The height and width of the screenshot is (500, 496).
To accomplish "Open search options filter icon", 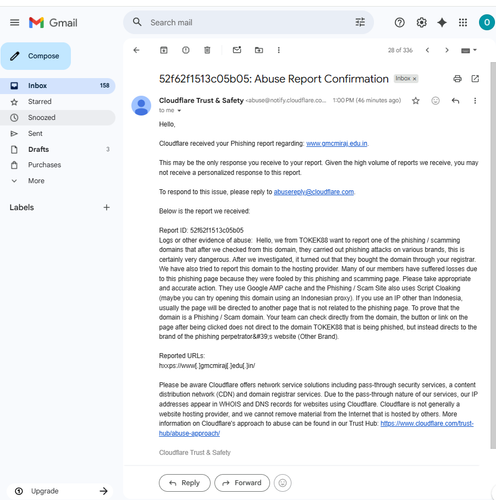I will 360,22.
